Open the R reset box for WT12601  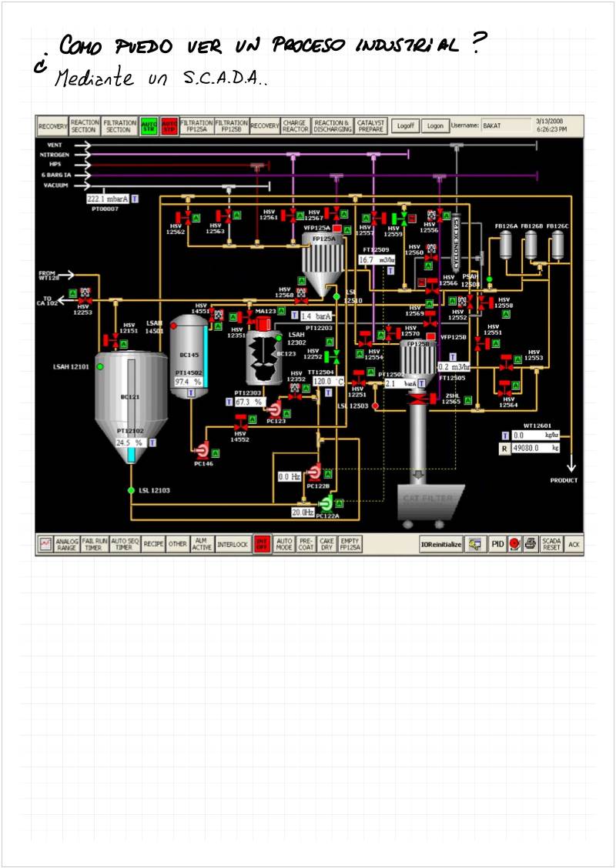pos(504,448)
